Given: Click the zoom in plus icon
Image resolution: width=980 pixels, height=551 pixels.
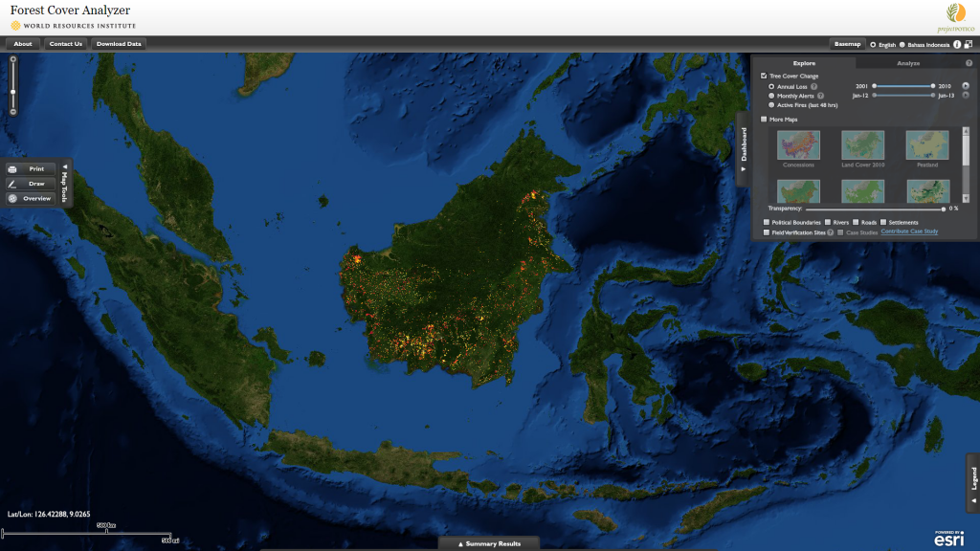Looking at the screenshot, I should (12, 60).
